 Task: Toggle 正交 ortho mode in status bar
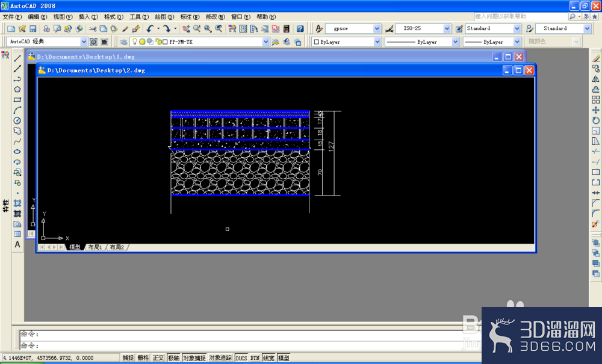coord(158,358)
